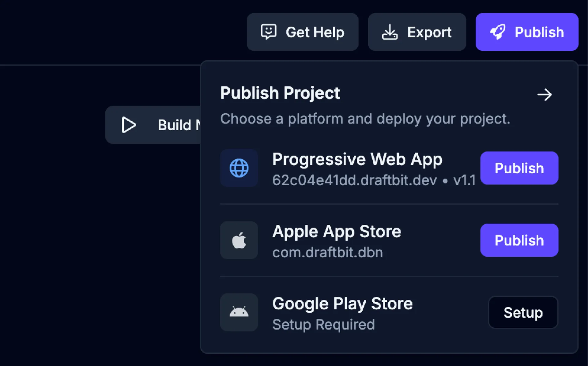Click the play icon on the Build button
Screen dimensions: 588x366
[128, 125]
